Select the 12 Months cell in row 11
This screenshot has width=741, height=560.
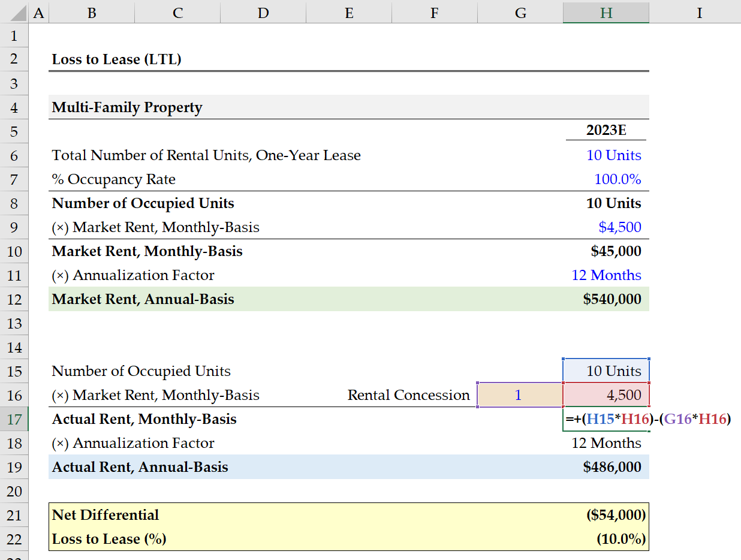[606, 275]
